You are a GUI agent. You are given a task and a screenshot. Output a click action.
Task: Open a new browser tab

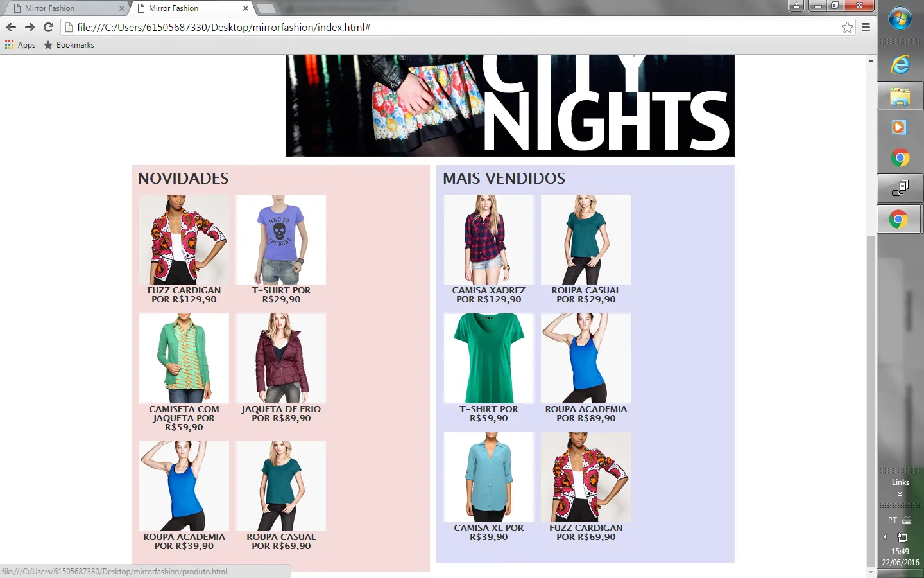[266, 8]
